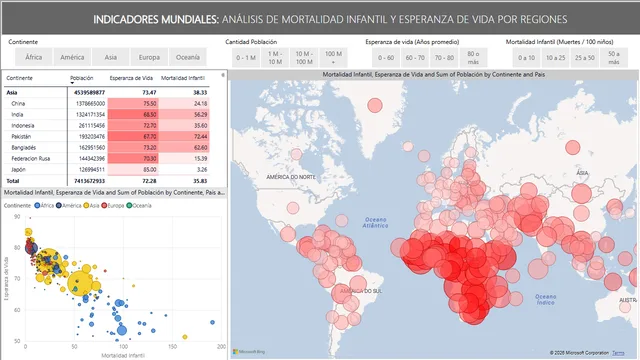Viewport: 640px width, 360px height.
Task: Click Asia total population 4539589877
Action: [89, 93]
